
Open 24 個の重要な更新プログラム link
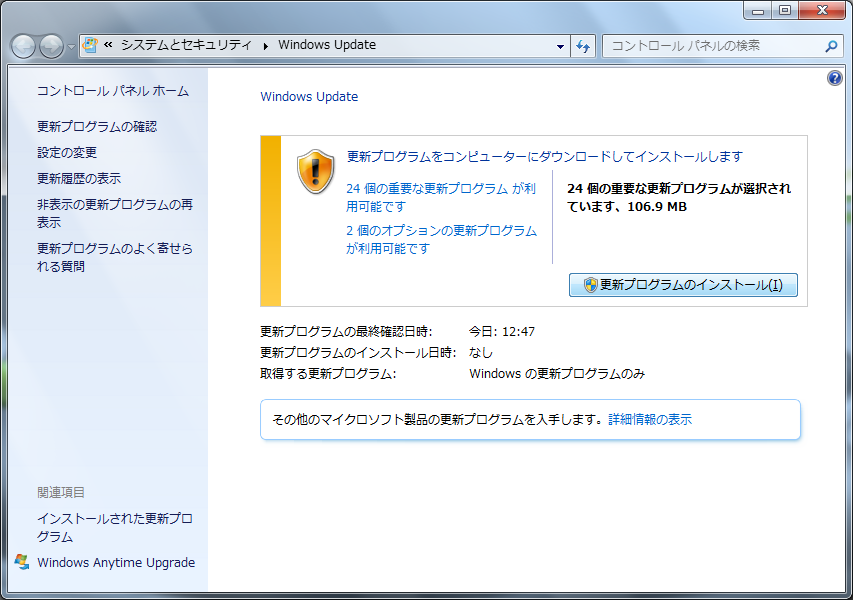pos(441,197)
